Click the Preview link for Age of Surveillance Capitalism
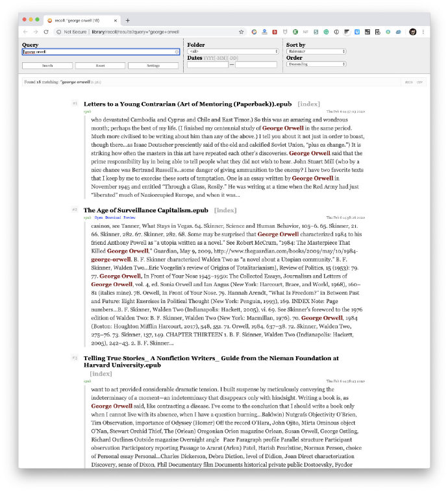 (x=130, y=217)
